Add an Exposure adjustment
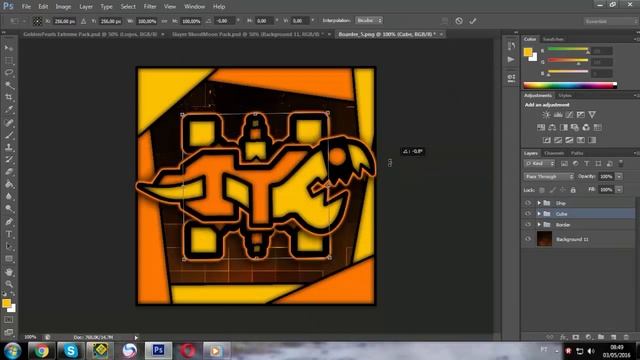640x360 pixels. pos(580,115)
